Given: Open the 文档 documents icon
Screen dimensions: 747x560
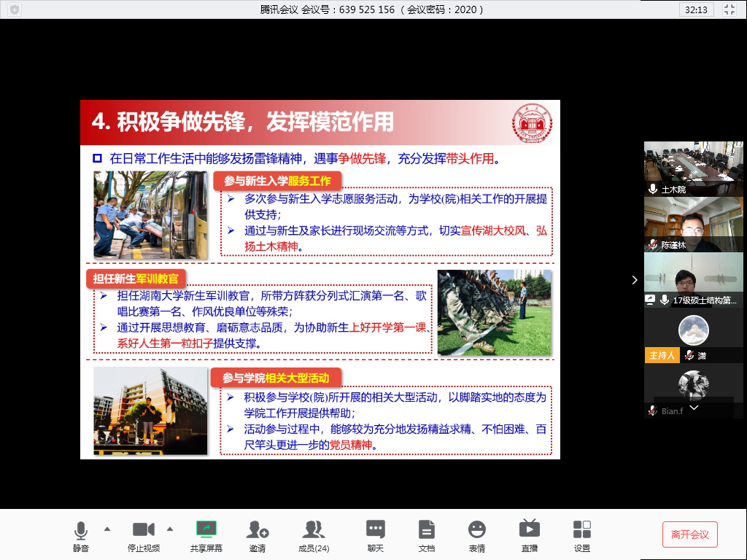Looking at the screenshot, I should (x=427, y=534).
